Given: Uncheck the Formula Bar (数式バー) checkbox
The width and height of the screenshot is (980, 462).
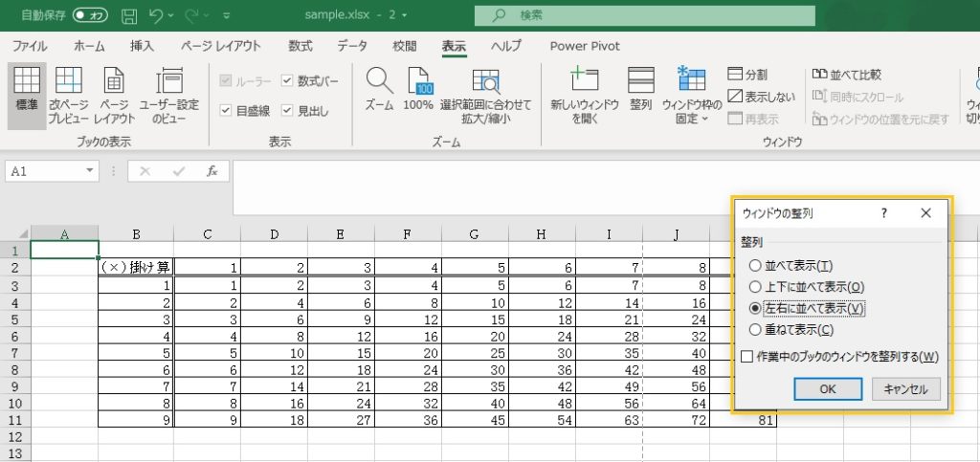Looking at the screenshot, I should pos(288,81).
